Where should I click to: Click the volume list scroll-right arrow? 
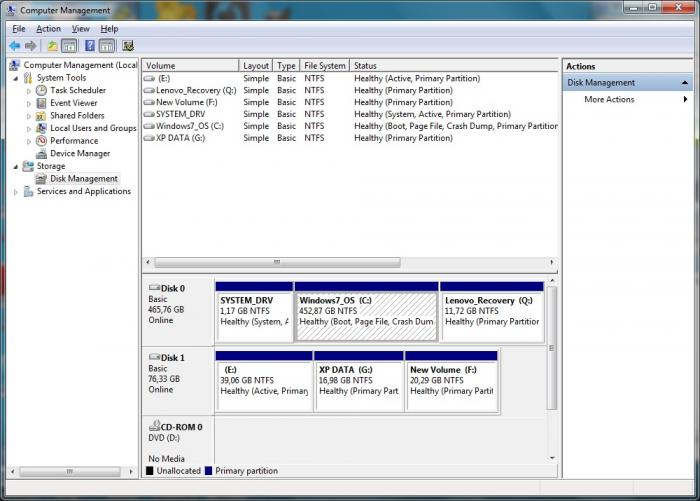pyautogui.click(x=552, y=262)
